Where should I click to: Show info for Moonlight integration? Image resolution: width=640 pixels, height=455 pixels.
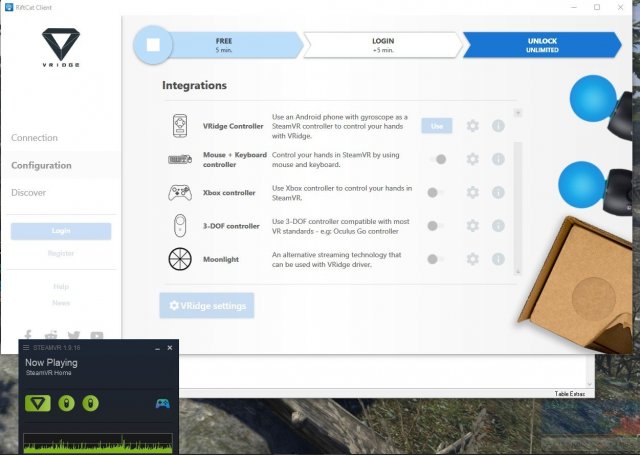pyautogui.click(x=498, y=259)
